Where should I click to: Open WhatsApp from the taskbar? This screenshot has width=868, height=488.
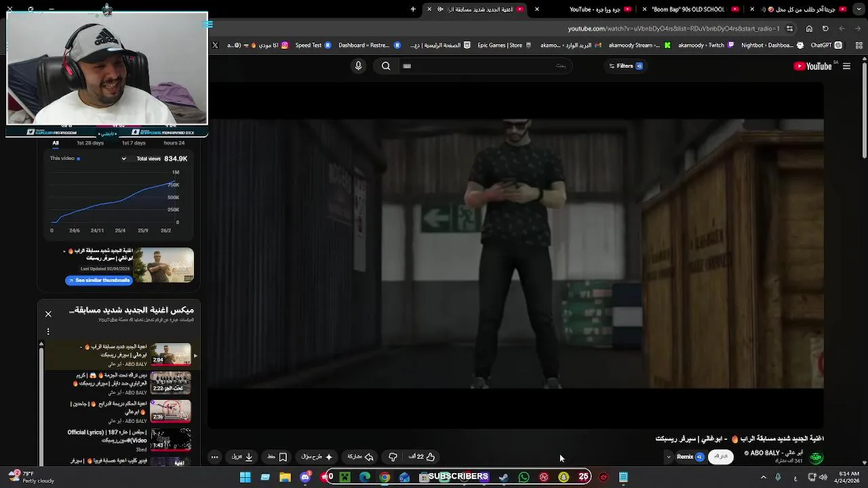coord(524,477)
